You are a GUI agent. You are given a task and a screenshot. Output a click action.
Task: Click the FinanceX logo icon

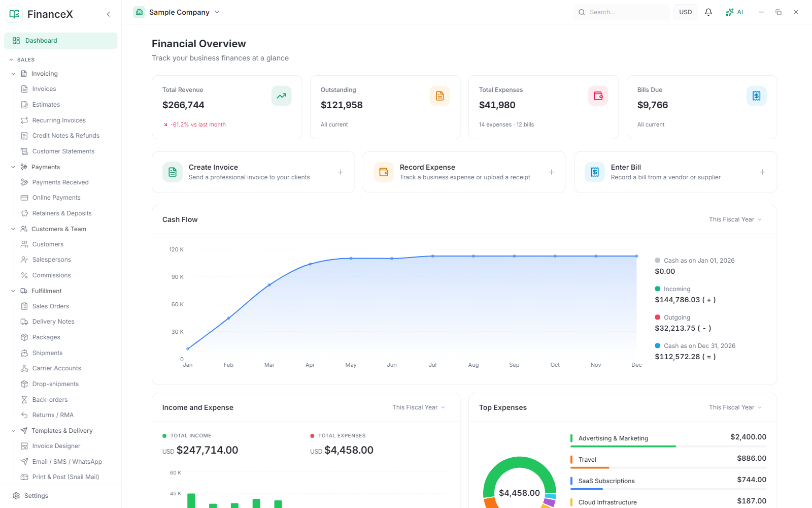click(x=14, y=14)
